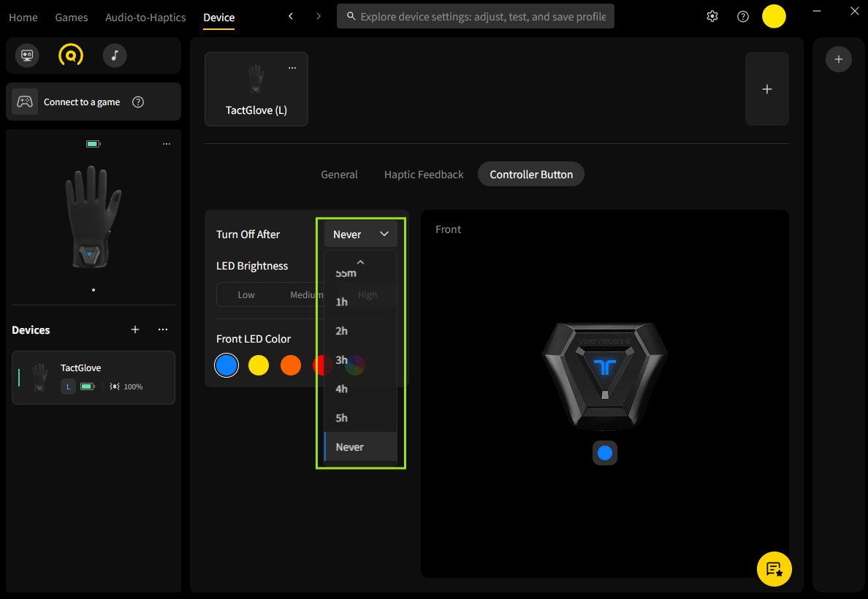This screenshot has height=599, width=868.
Task: Go back with the left arrow
Action: pyautogui.click(x=291, y=16)
